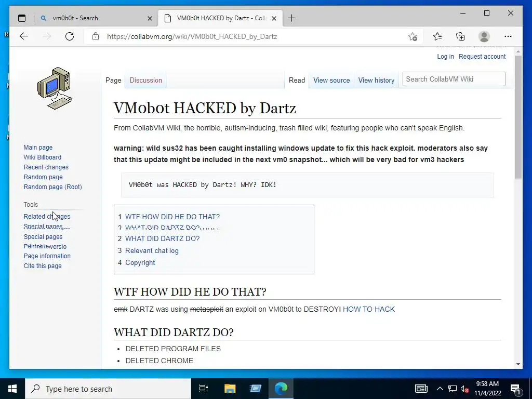
Task: Click the Refresh page icon
Action: (70, 36)
